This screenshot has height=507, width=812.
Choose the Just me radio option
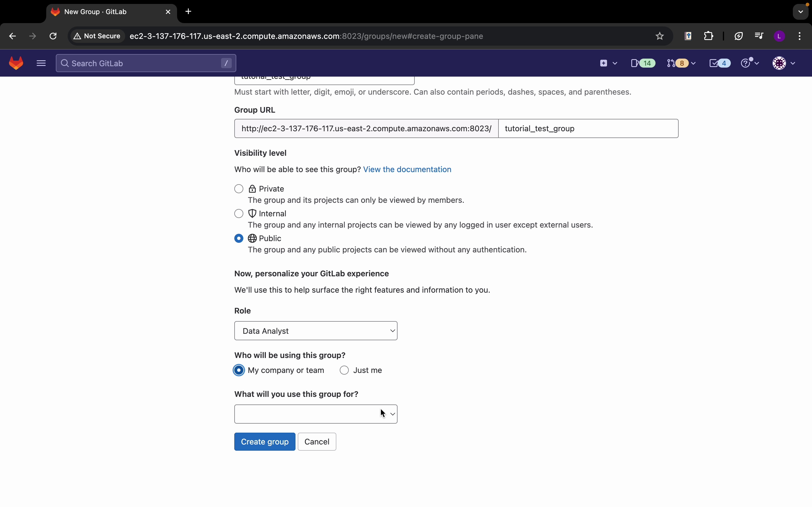[344, 370]
